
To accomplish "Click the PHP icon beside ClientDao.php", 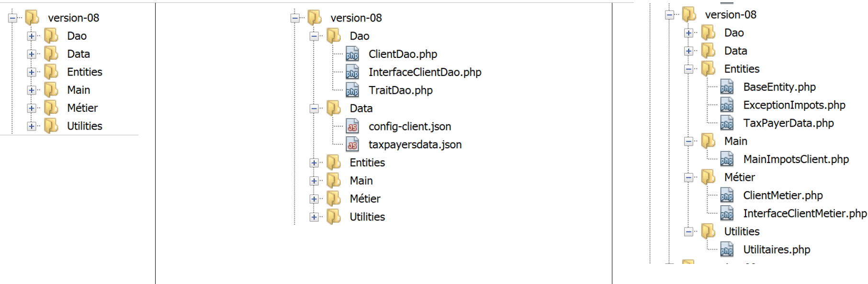I will (x=352, y=54).
